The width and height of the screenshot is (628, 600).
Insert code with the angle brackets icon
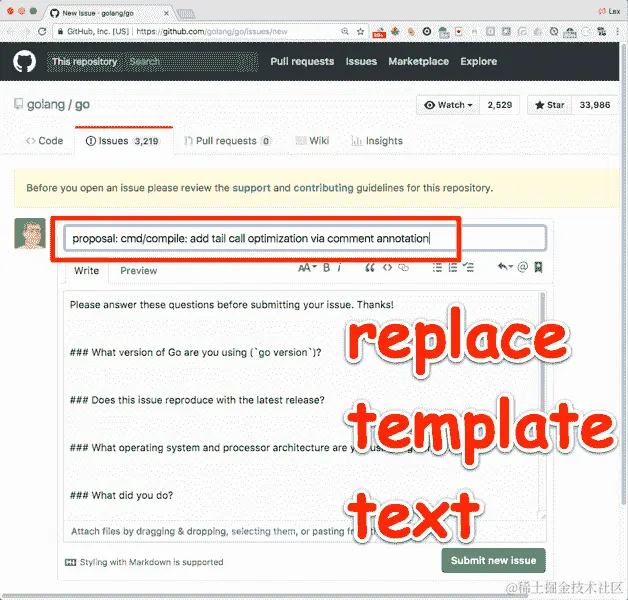pos(387,267)
